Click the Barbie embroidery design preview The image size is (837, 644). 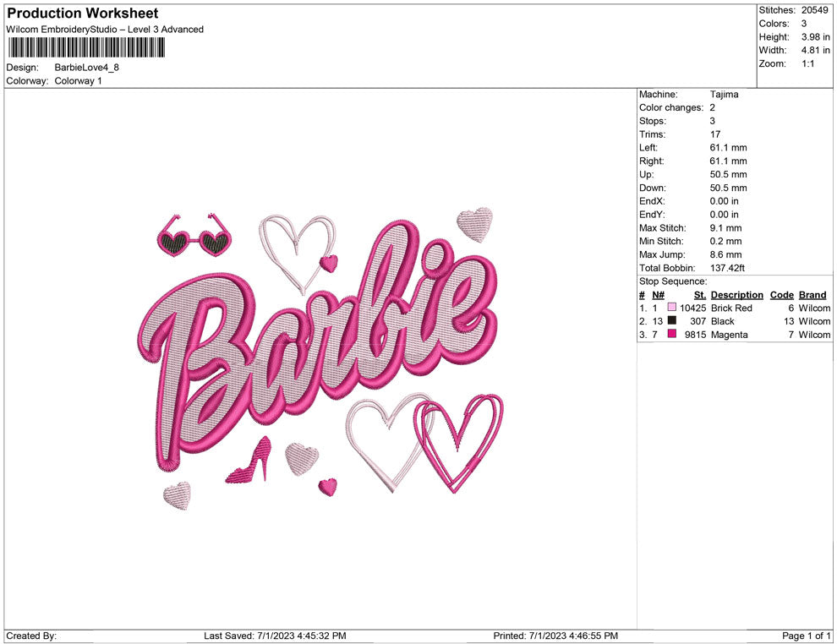320,360
